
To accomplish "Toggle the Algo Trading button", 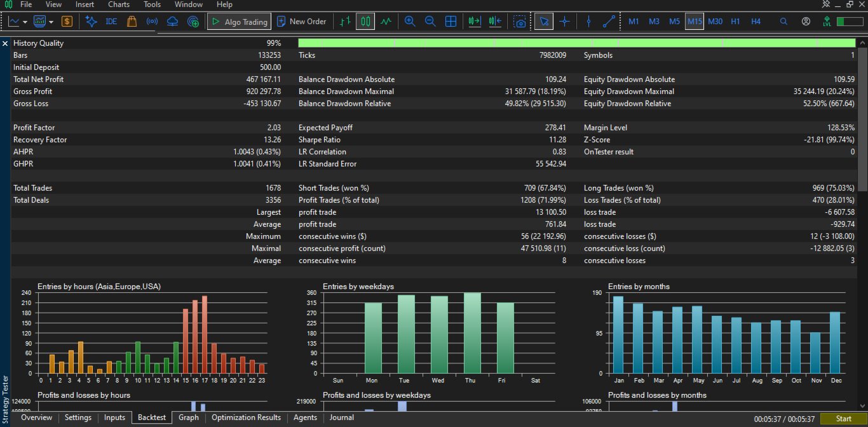I will point(239,21).
